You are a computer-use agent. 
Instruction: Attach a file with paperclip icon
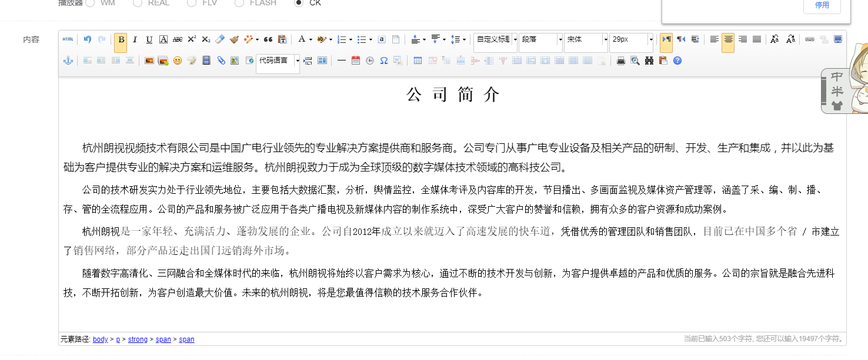(x=221, y=60)
